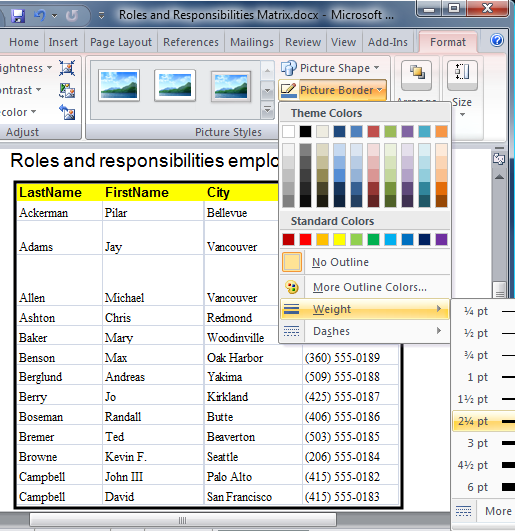Screen dimensions: 515x531
Task: Set border weight to ¾ pt
Action: point(484,355)
